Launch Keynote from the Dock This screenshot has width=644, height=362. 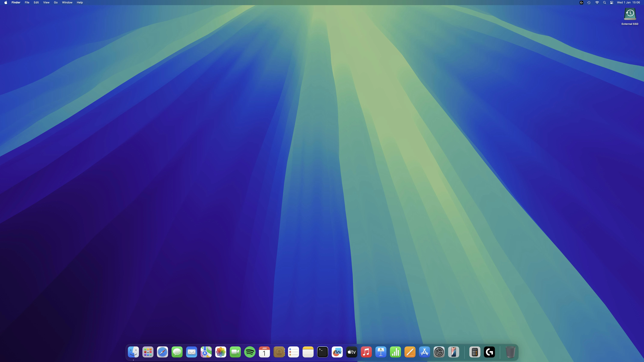click(x=381, y=352)
